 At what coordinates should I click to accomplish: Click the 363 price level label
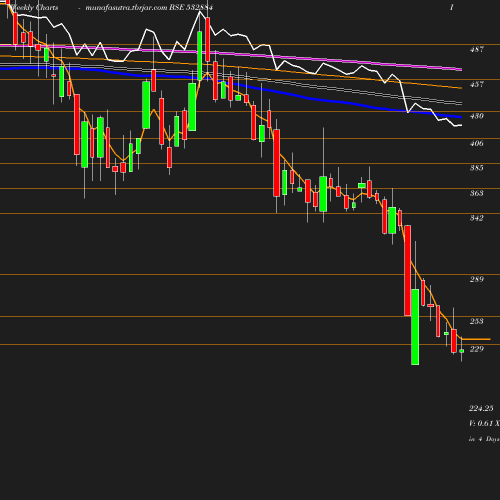(x=477, y=193)
